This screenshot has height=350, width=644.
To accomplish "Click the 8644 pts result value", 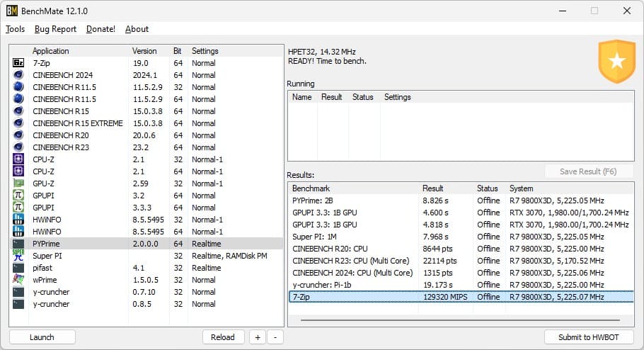I will pos(437,249).
